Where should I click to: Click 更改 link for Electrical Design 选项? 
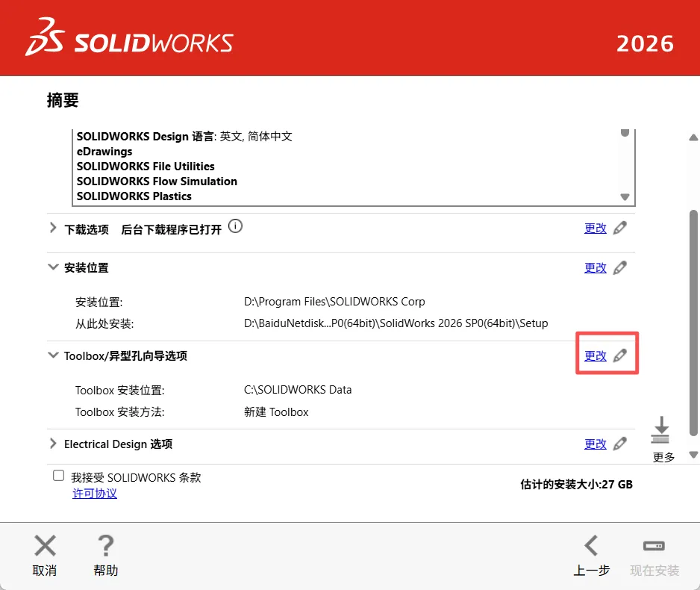596,444
